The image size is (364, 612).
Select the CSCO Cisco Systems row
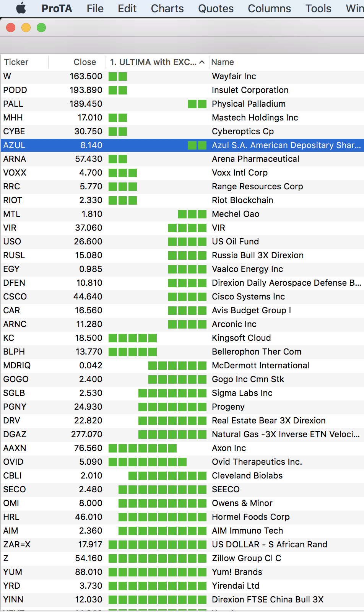[182, 297]
